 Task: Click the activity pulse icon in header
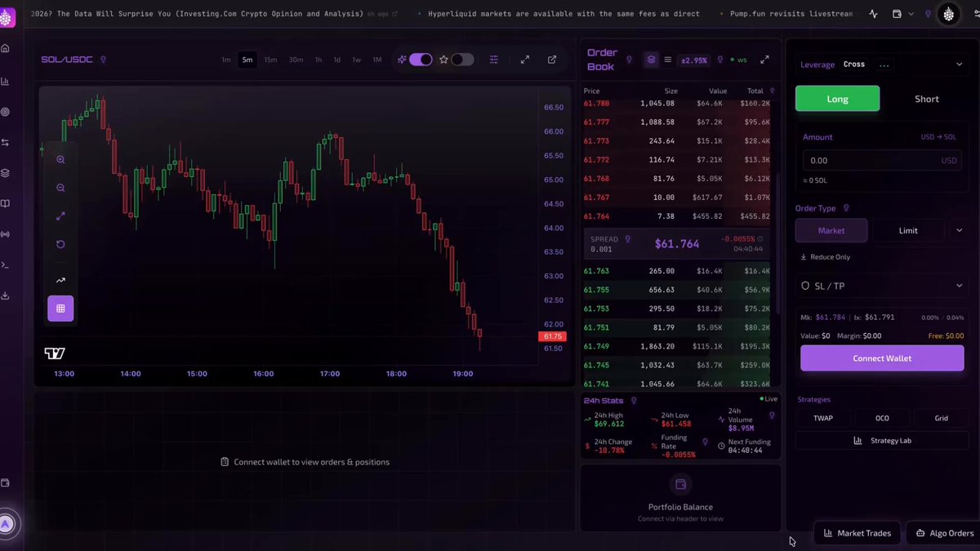tap(873, 14)
